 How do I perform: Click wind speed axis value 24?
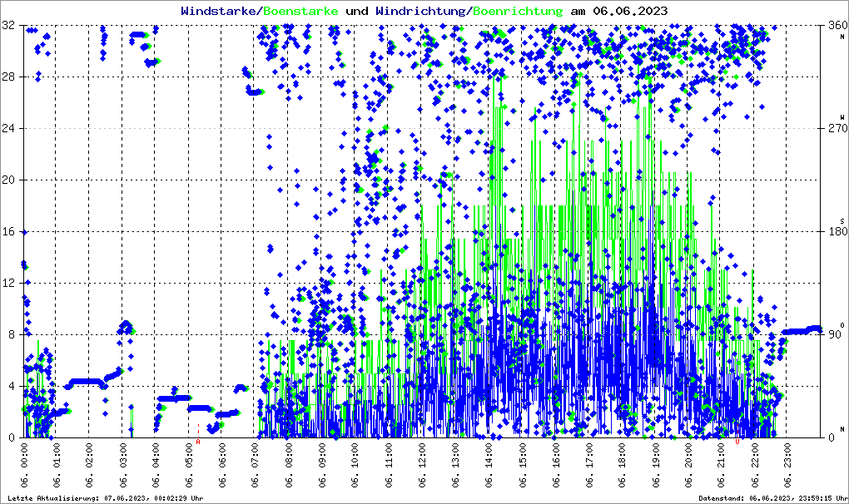pos(8,129)
